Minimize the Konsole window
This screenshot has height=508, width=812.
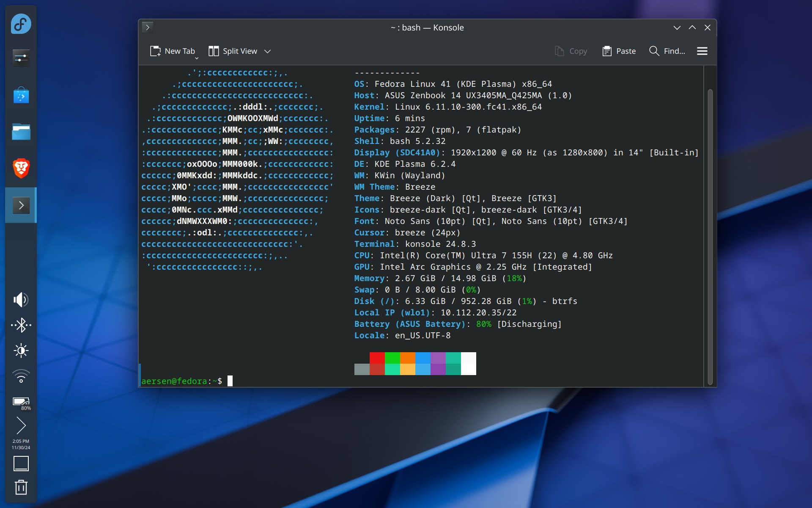point(677,28)
